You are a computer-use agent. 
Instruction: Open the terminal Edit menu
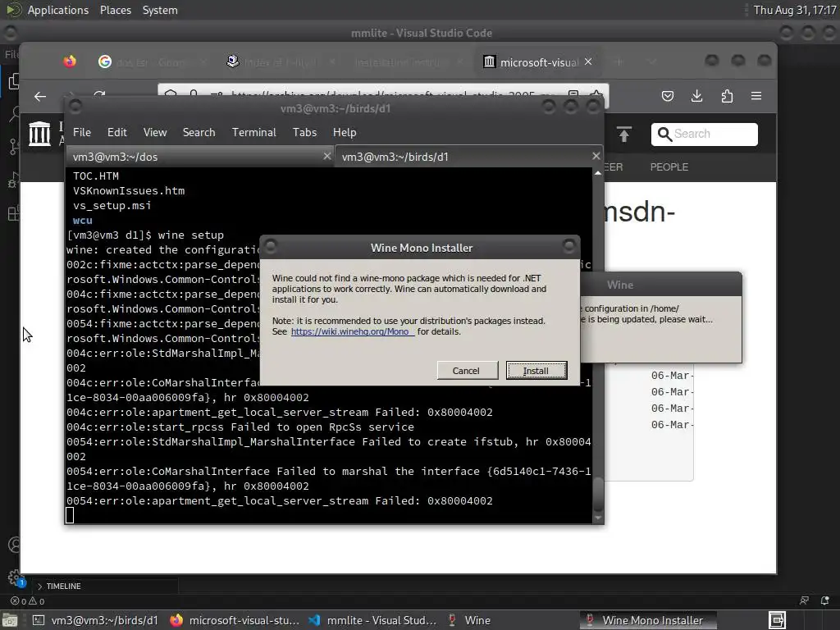pos(116,132)
